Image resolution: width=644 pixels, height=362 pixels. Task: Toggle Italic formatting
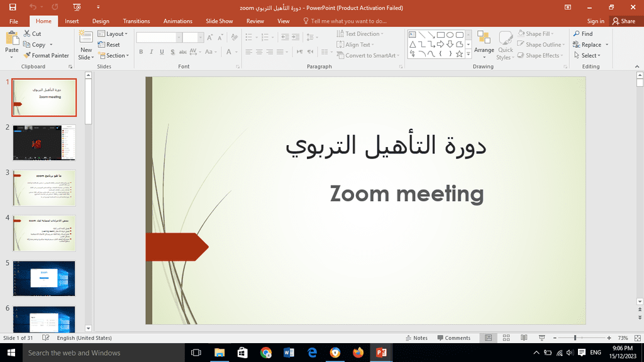(151, 52)
